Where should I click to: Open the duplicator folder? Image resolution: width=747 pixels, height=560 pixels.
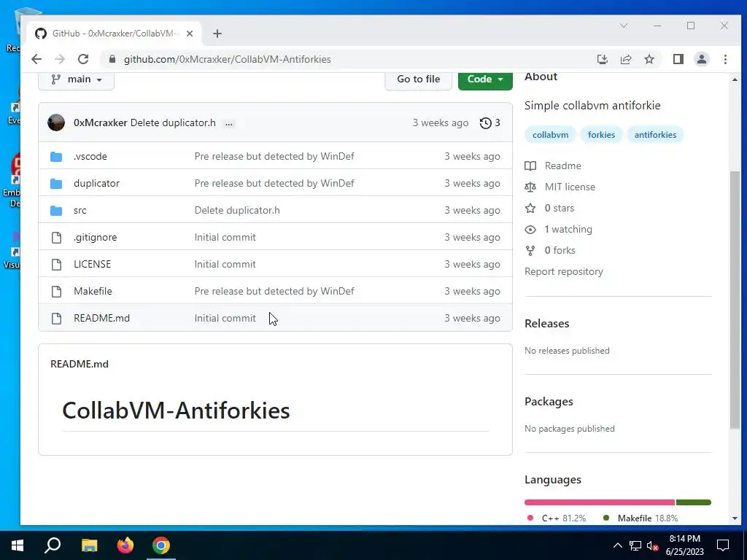[x=96, y=183]
